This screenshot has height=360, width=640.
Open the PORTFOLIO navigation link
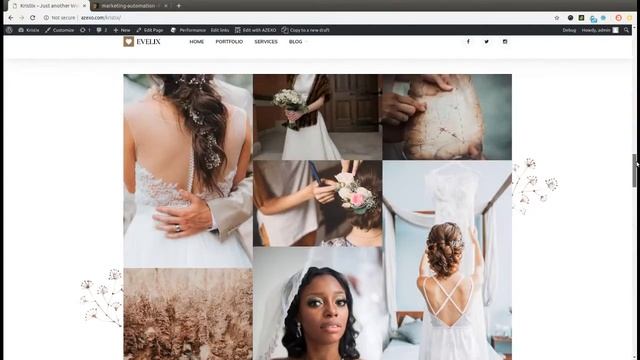[x=229, y=42]
